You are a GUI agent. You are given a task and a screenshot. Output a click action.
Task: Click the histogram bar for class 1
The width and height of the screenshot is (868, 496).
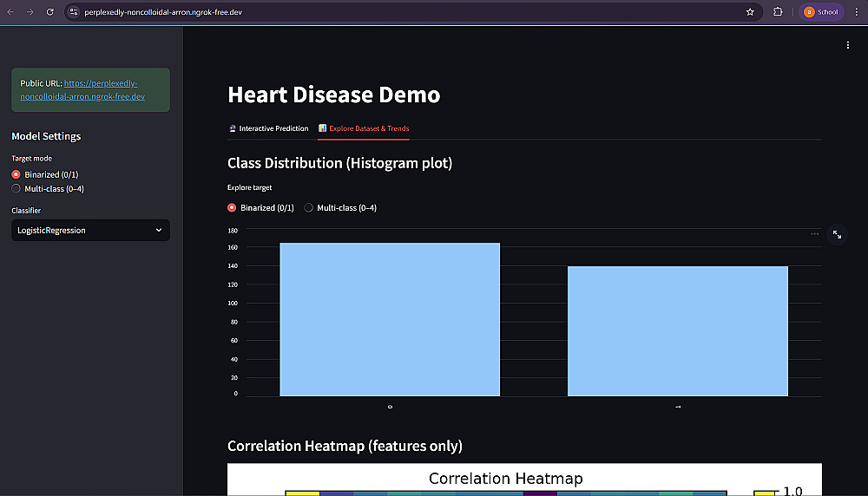677,330
